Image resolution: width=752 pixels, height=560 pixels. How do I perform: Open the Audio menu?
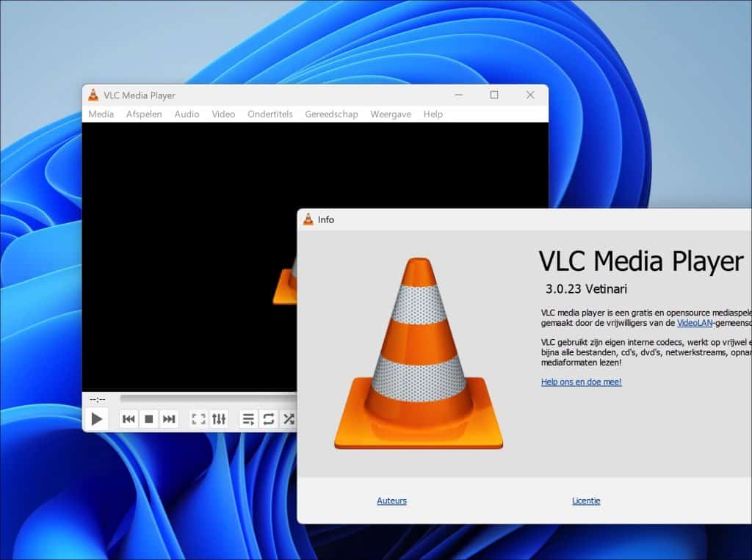pos(187,114)
